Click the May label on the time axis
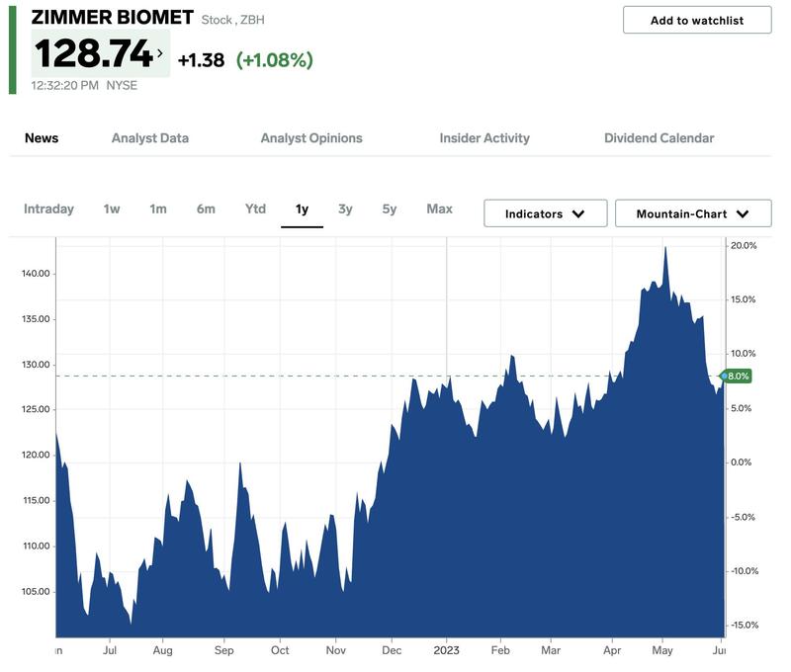The image size is (791, 672). point(661,650)
